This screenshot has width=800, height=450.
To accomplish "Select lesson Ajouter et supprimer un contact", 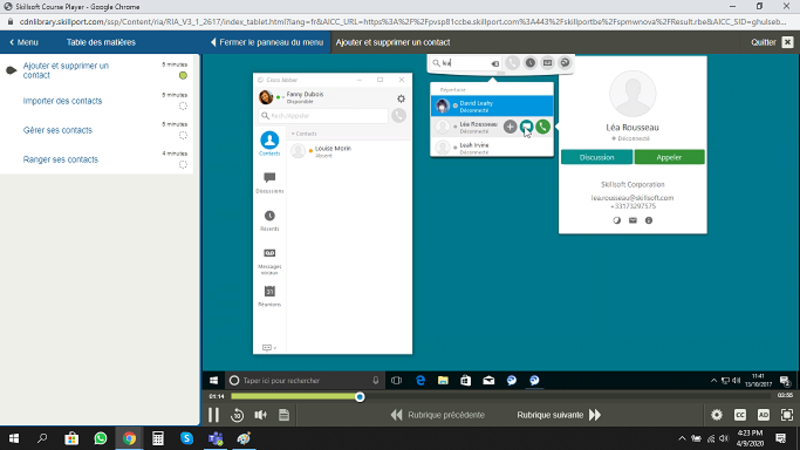I will [x=66, y=70].
